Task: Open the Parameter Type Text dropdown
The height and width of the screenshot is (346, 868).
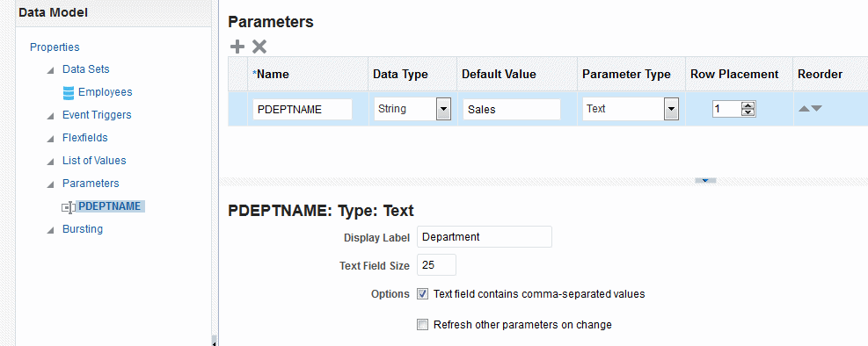Action: [671, 110]
